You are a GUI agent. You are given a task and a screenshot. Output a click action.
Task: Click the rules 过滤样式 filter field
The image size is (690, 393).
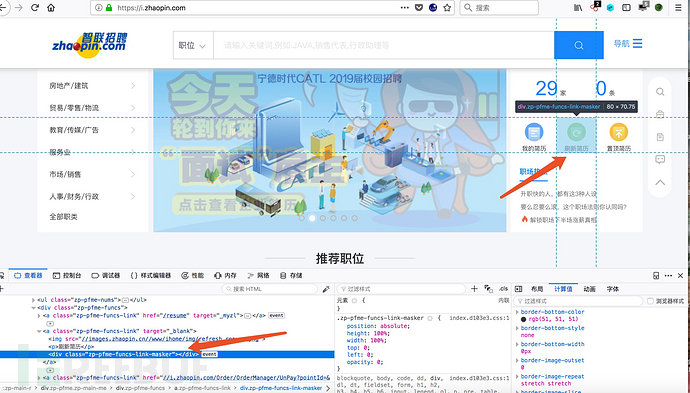(x=401, y=289)
